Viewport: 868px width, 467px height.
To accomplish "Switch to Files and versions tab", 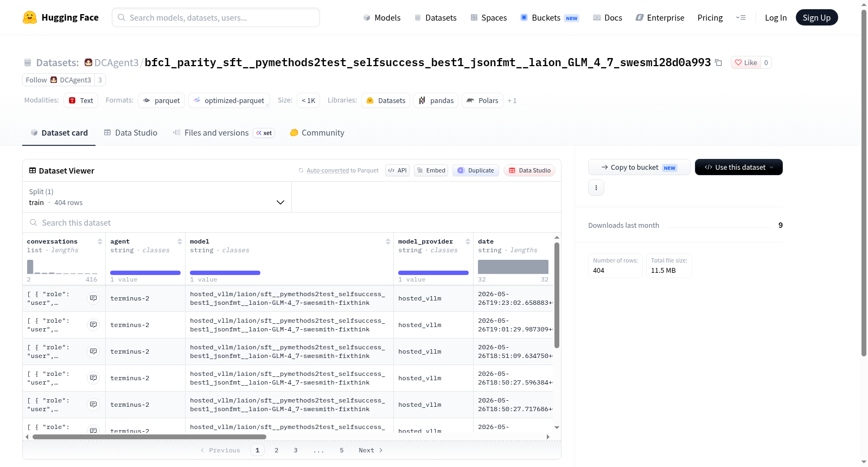I will [x=224, y=133].
